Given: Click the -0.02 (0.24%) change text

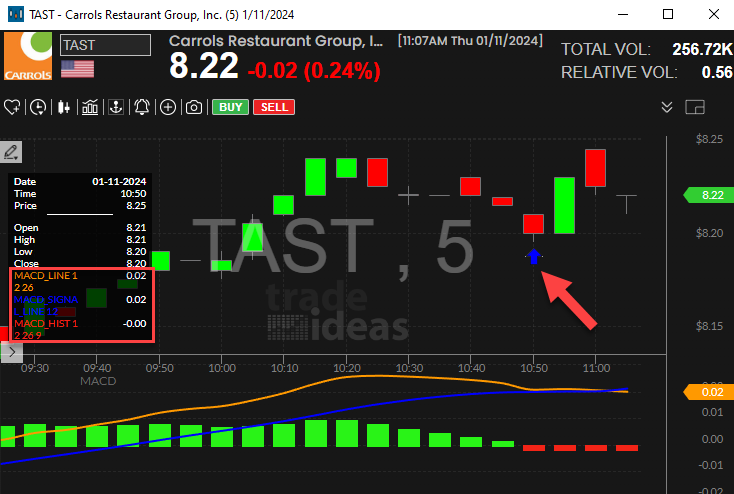Looking at the screenshot, I should (x=314, y=71).
